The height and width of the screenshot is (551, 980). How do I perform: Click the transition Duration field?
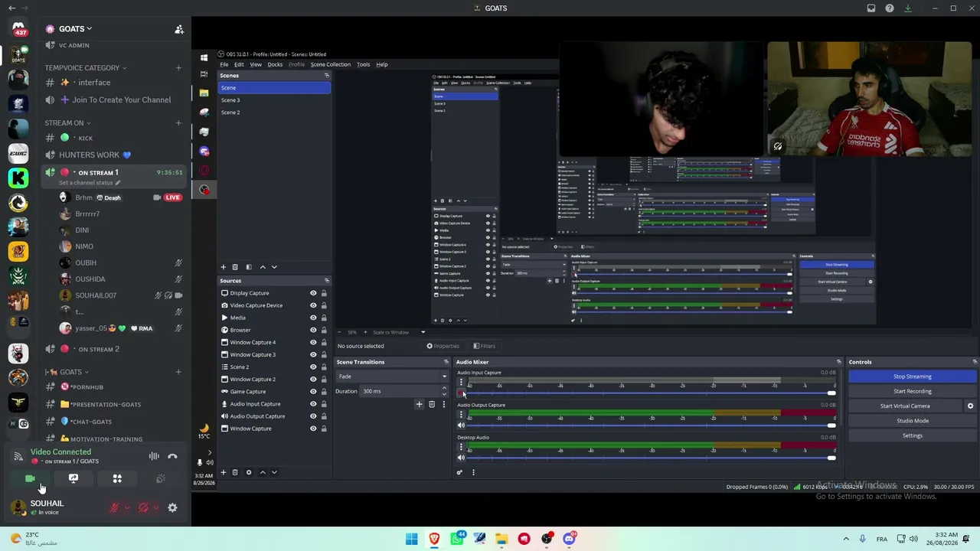401,391
